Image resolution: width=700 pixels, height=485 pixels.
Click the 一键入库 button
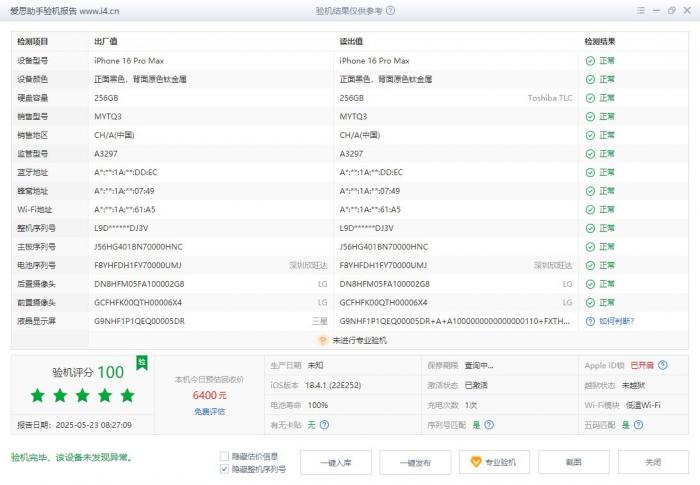[336, 463]
